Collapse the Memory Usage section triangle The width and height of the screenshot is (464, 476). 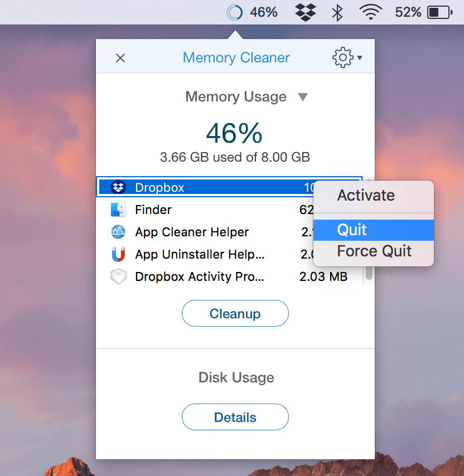303,96
